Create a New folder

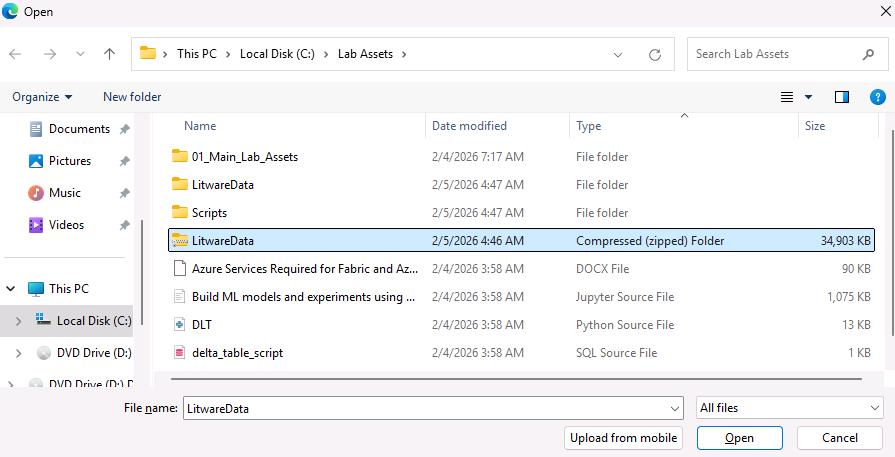click(132, 97)
